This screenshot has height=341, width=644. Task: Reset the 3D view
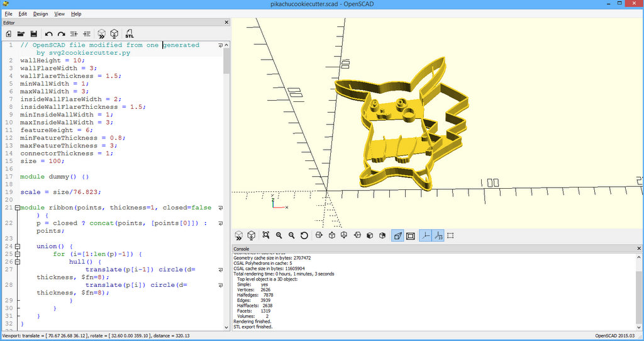tap(304, 235)
